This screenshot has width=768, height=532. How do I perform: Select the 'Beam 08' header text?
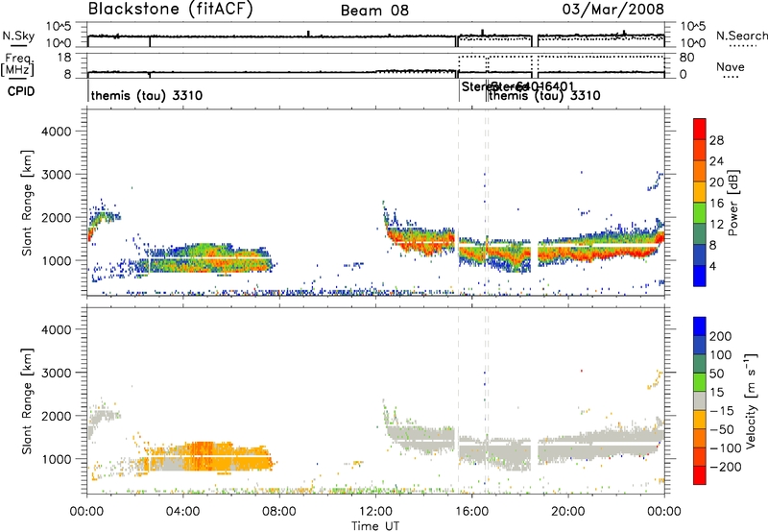click(374, 11)
